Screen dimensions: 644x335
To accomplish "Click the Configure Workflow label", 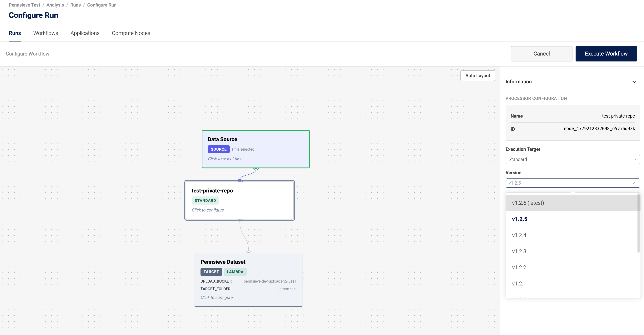I will 27,54.
